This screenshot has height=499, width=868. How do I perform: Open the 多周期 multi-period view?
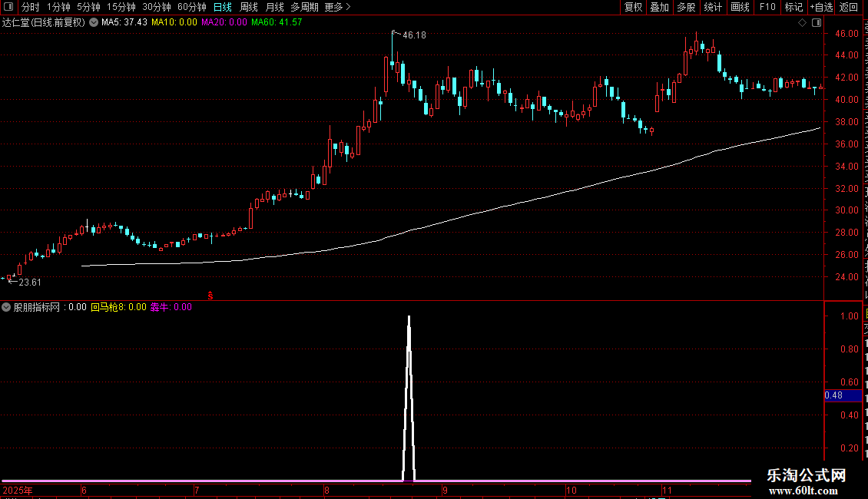point(304,7)
